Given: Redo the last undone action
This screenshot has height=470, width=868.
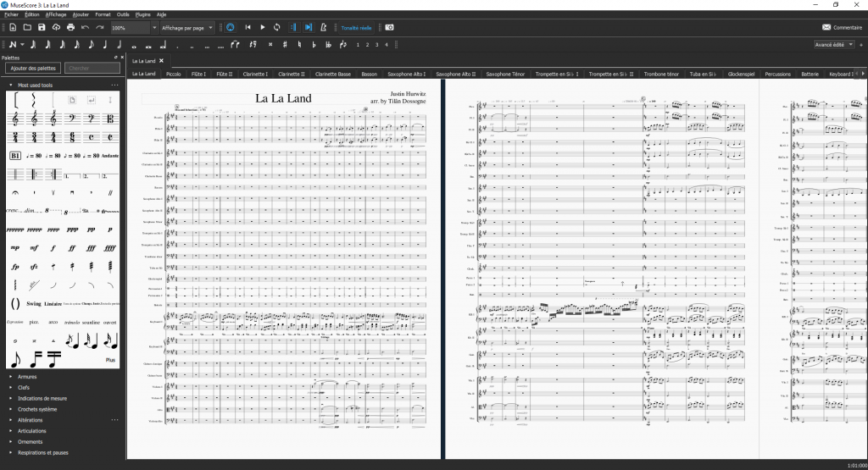Looking at the screenshot, I should (x=100, y=27).
